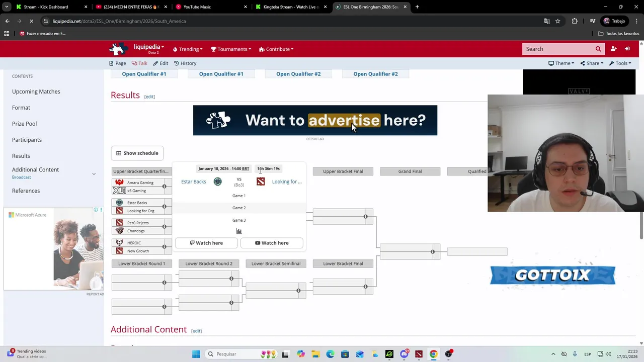644x362 pixels.
Task: Click the log in arrow icon
Action: tap(627, 49)
